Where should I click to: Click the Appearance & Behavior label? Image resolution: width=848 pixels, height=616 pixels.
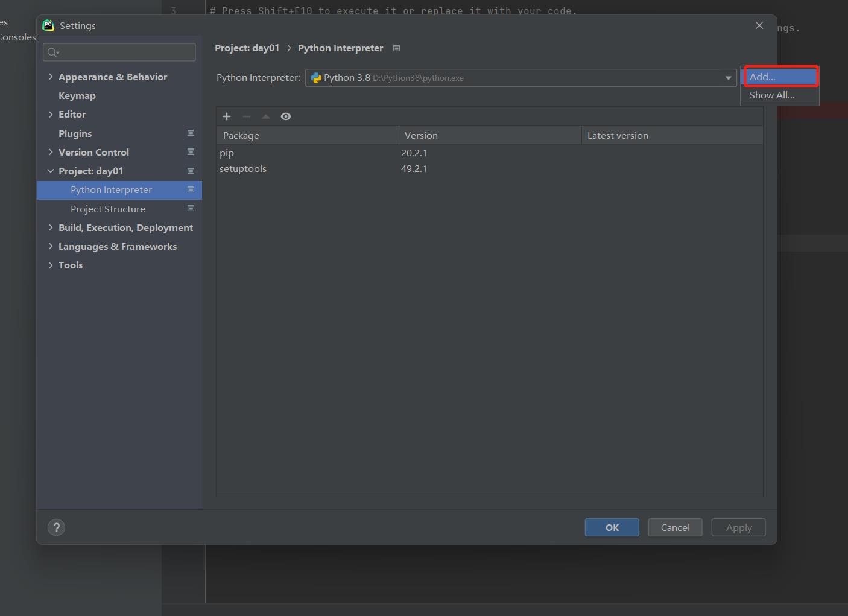pos(113,77)
